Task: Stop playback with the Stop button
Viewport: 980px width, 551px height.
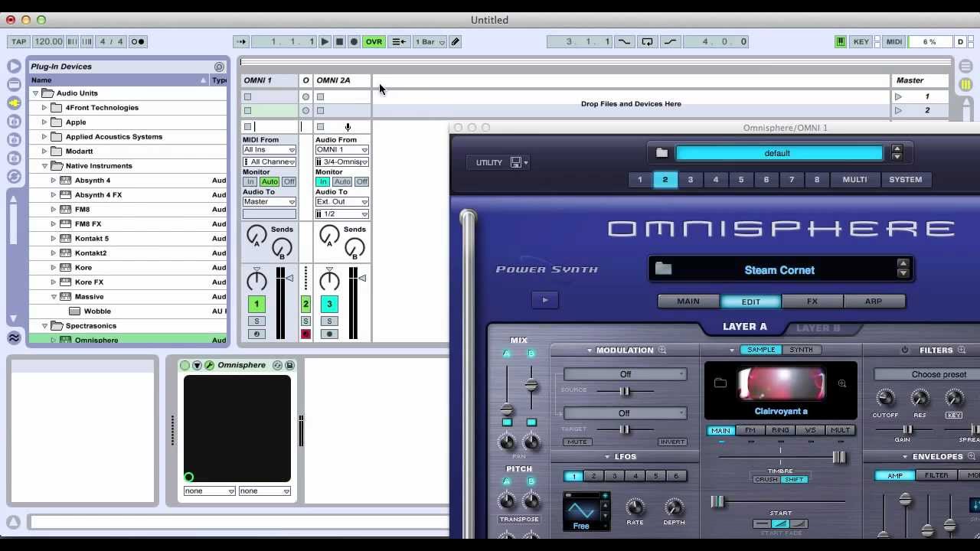Action: 339,42
